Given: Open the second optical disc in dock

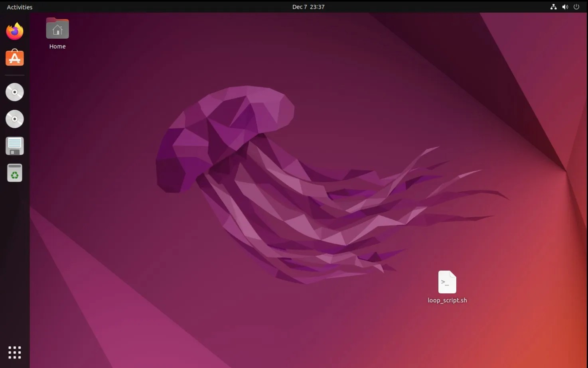Looking at the screenshot, I should click(15, 119).
